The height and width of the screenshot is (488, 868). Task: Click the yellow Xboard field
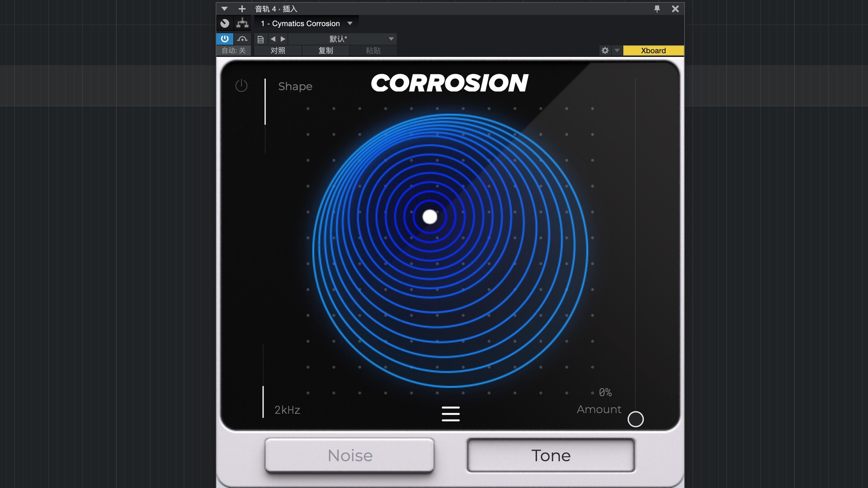(x=653, y=51)
